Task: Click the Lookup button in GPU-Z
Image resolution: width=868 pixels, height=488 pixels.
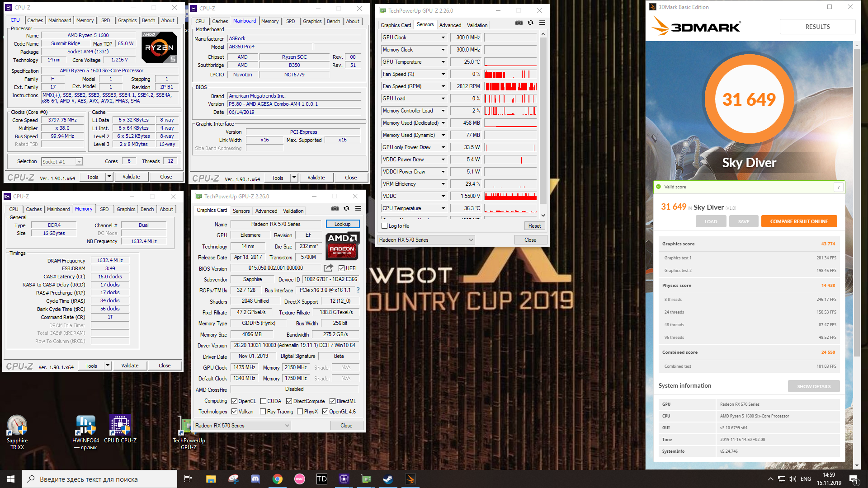Action: coord(342,224)
